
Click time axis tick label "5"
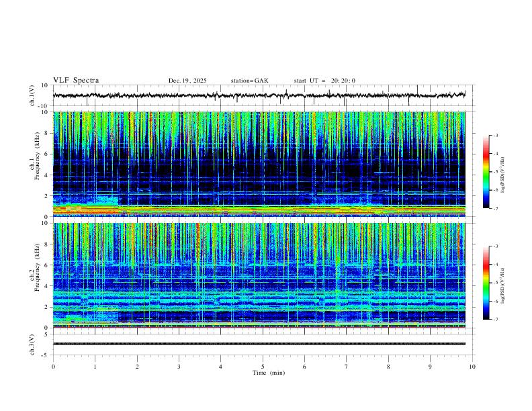click(263, 367)
